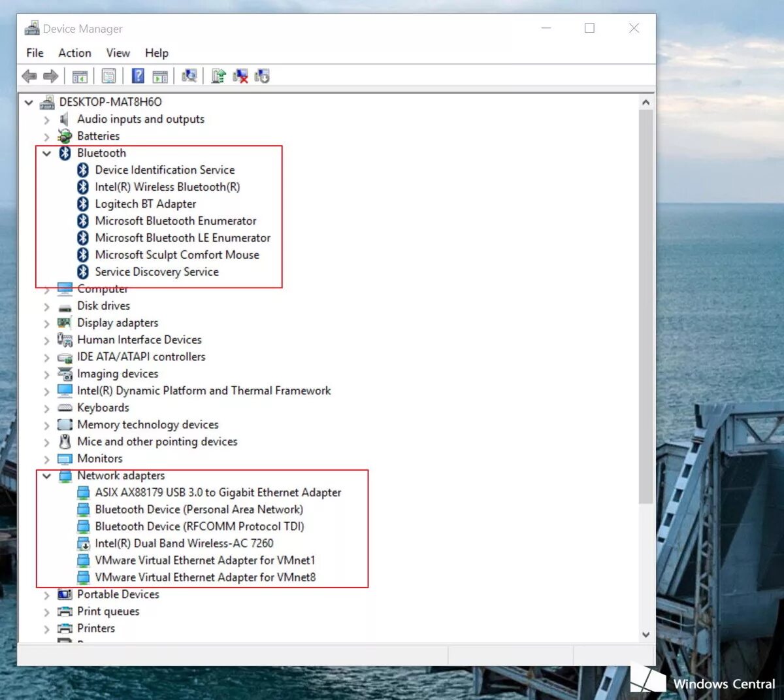Select Memory technology devices category
Image resolution: width=784 pixels, height=700 pixels.
click(x=148, y=425)
